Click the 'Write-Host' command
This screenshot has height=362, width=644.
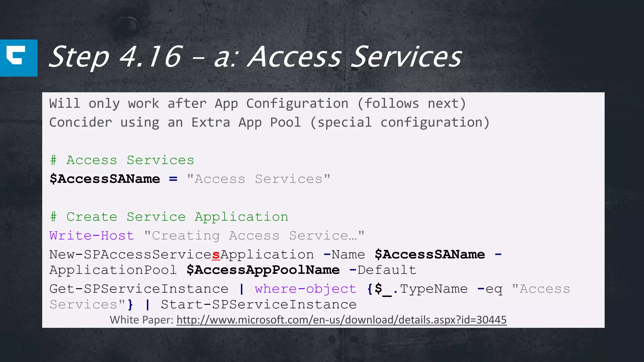coord(92,236)
